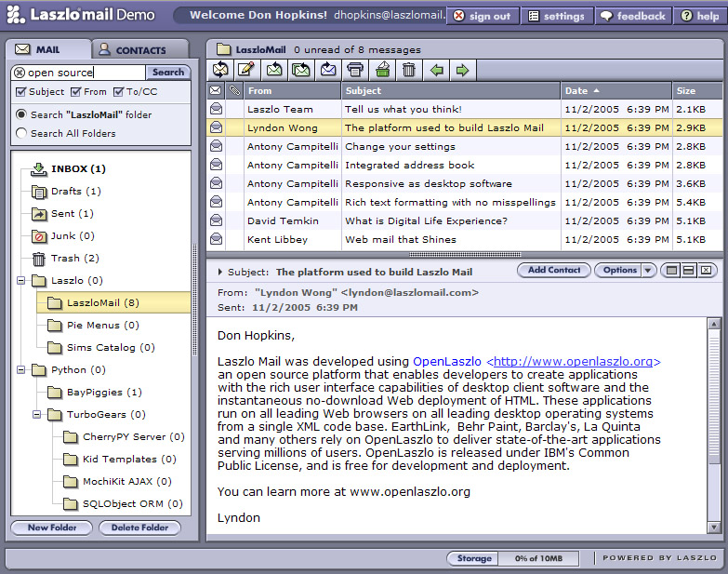Collapse the TurboGears folder tree node
728x574 pixels.
(x=36, y=414)
